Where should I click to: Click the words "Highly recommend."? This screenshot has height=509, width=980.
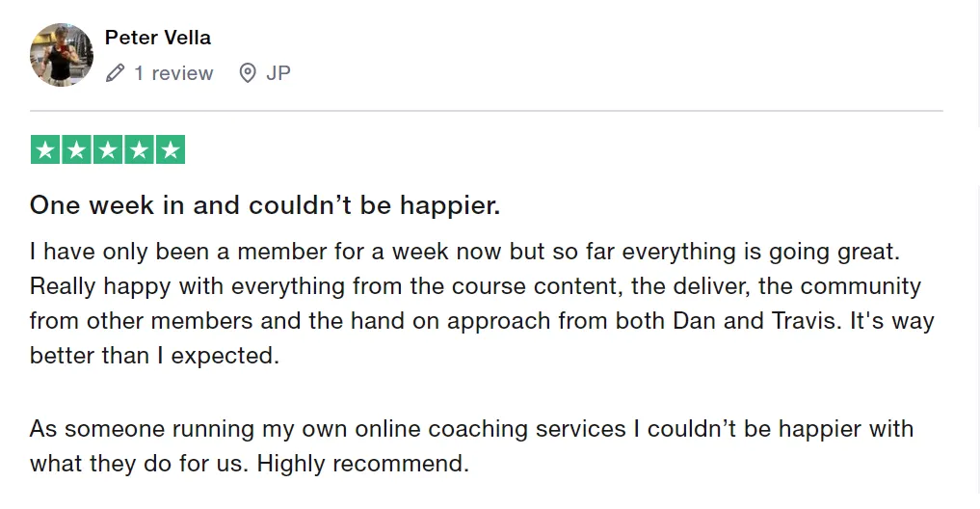(x=362, y=464)
